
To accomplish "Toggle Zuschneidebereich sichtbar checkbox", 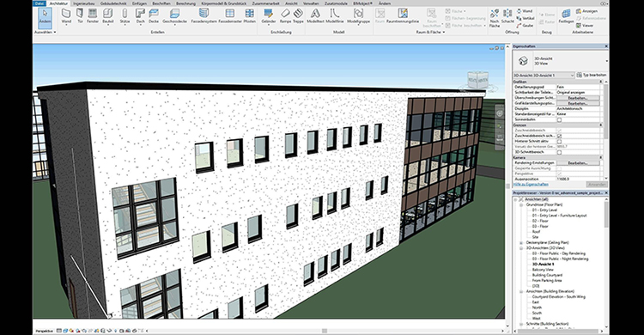I will pyautogui.click(x=559, y=136).
